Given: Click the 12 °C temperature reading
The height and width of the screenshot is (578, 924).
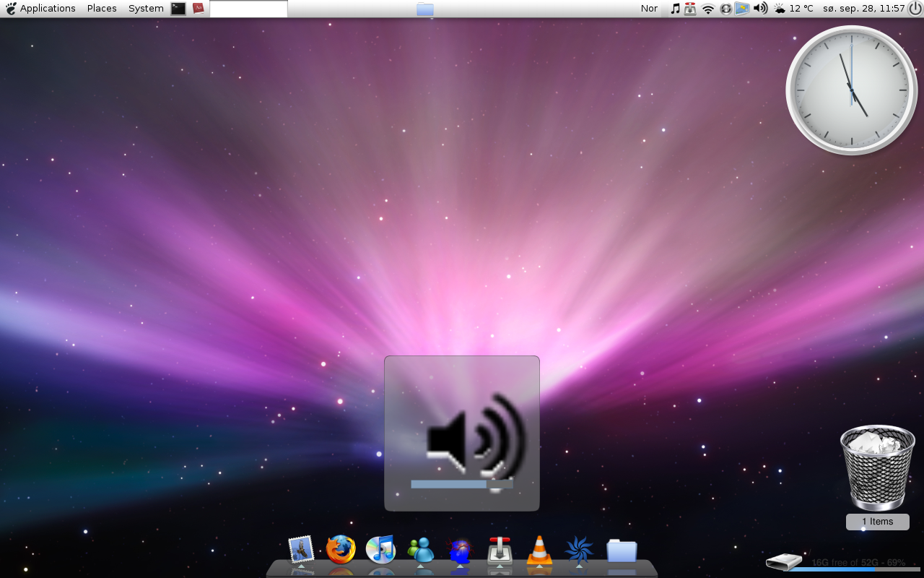Looking at the screenshot, I should pyautogui.click(x=801, y=9).
